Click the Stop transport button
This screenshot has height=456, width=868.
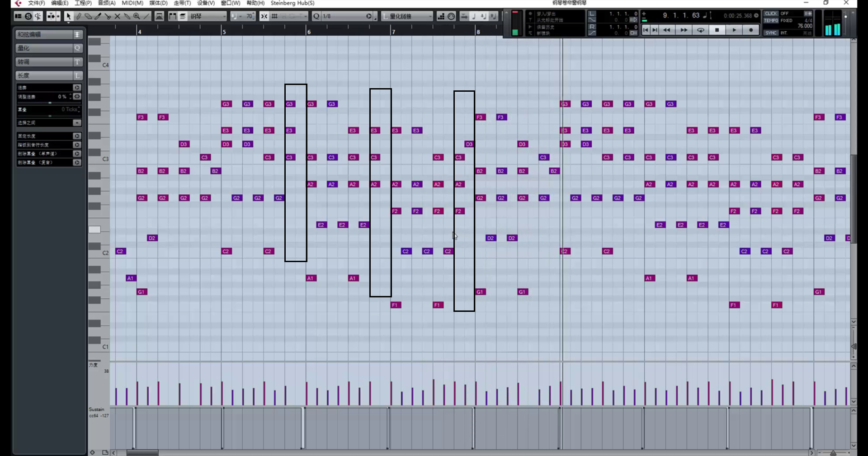tap(717, 30)
